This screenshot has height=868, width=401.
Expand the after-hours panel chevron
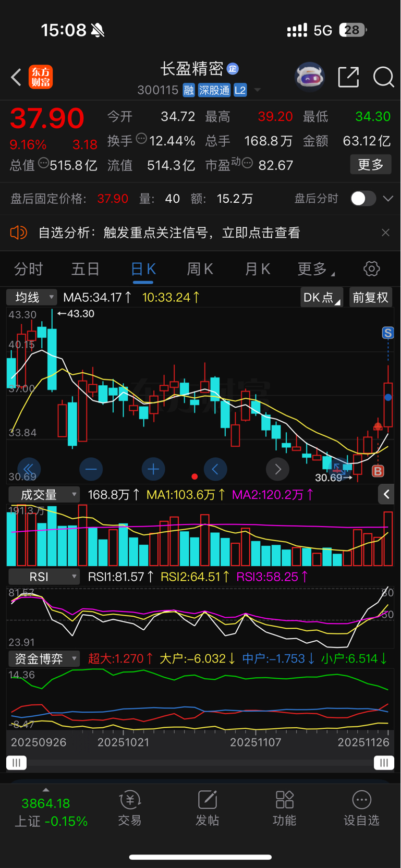[388, 199]
